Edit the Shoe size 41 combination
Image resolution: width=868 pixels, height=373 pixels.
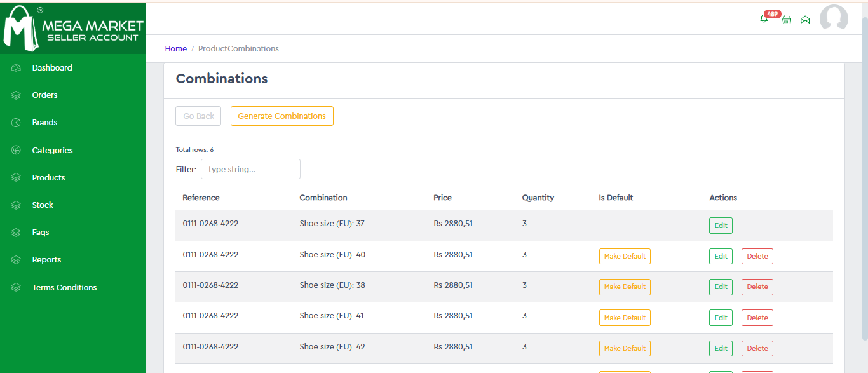tap(721, 318)
